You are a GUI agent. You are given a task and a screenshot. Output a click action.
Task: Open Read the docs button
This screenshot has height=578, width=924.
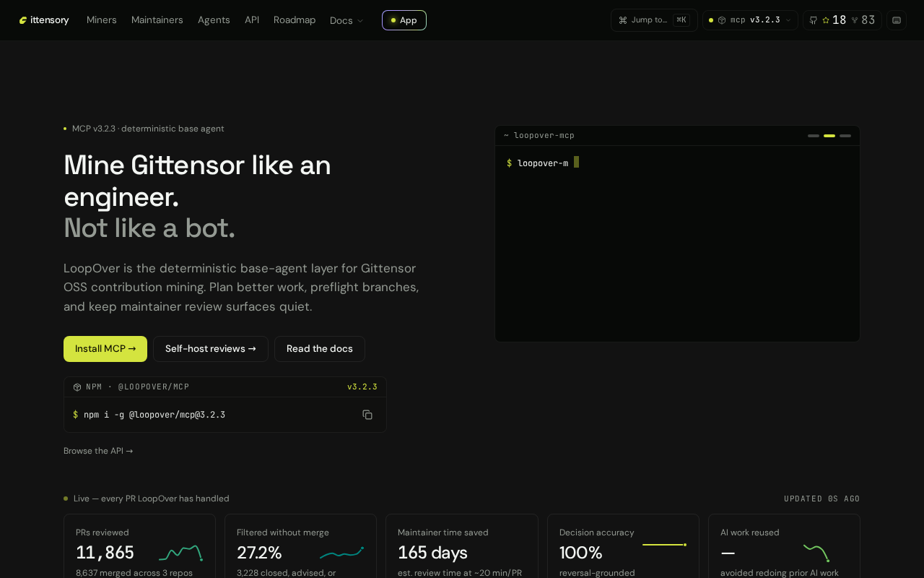(x=320, y=349)
